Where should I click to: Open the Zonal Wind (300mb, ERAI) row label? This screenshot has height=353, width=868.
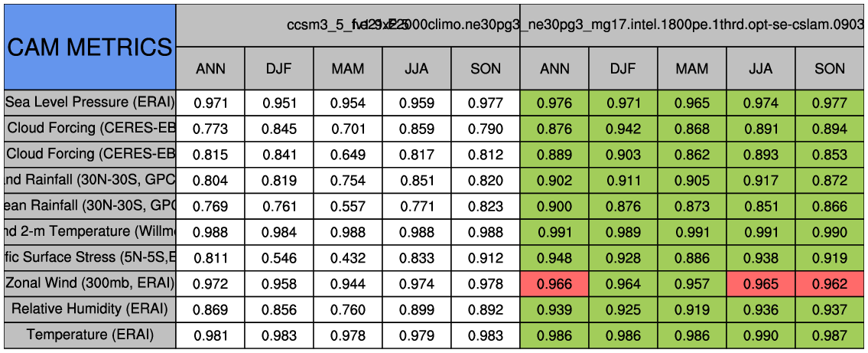point(89,283)
